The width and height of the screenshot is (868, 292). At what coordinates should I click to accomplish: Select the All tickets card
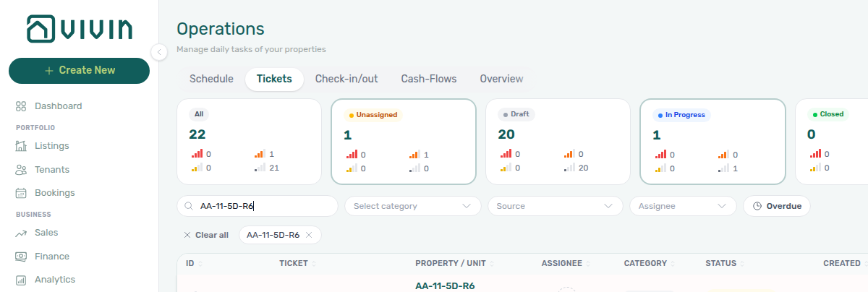click(250, 142)
